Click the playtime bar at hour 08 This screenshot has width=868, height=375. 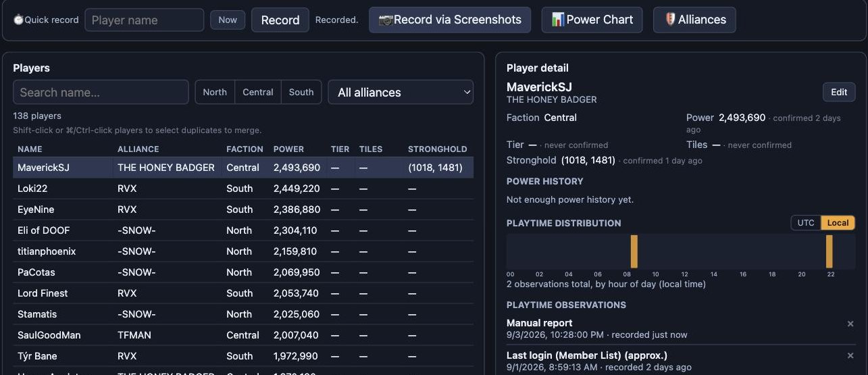pos(634,251)
